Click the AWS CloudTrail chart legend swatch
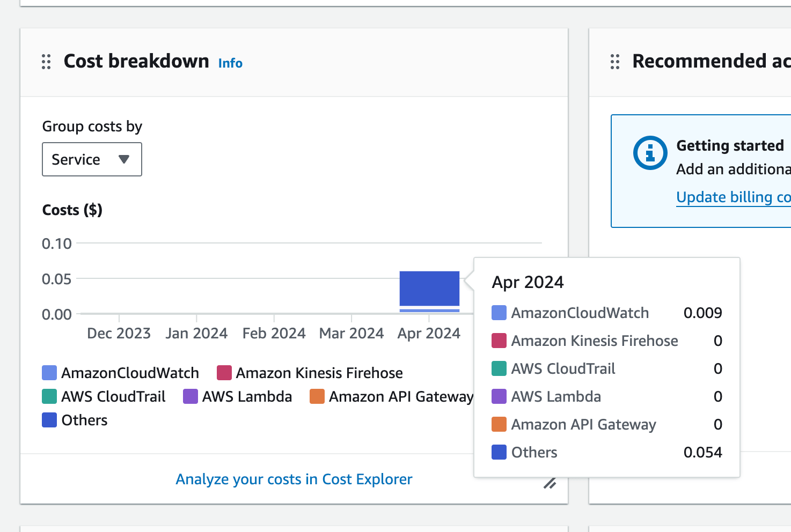The width and height of the screenshot is (791, 532). pos(49,396)
